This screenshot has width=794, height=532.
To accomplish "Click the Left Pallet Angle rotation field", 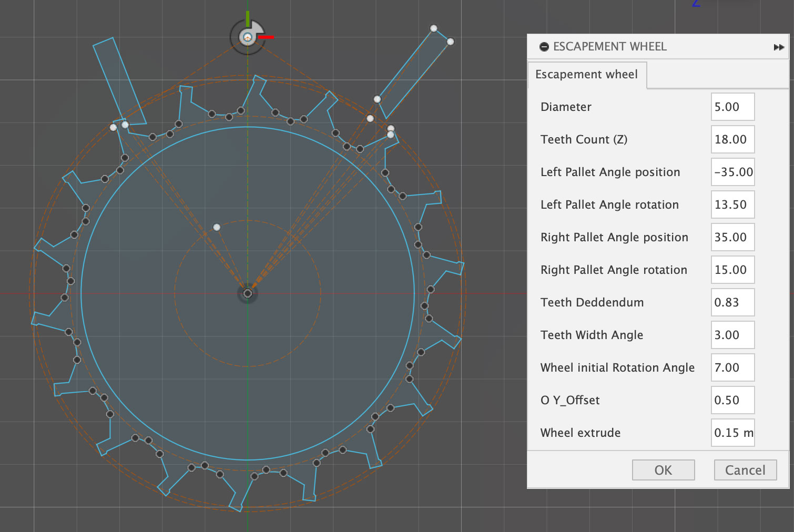I will click(x=732, y=205).
